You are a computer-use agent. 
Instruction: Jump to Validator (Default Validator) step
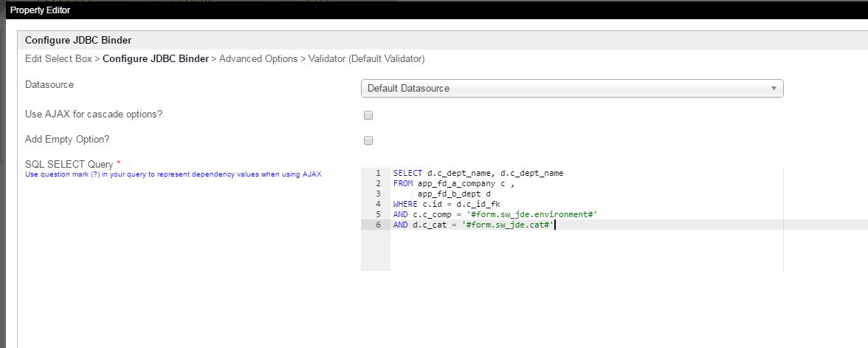[x=367, y=58]
